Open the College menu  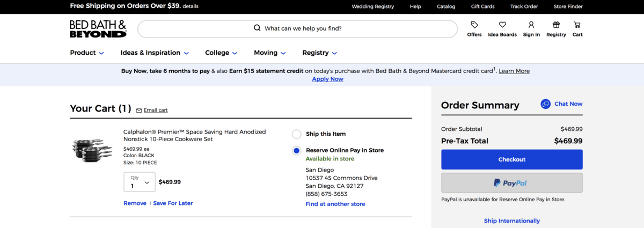[x=221, y=53]
